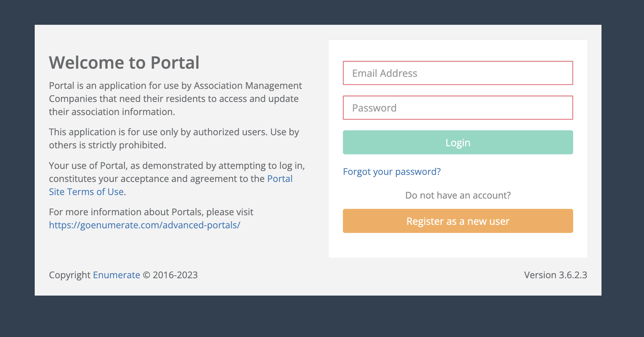
Task: Click the "Welcome to Portal" heading
Action: click(124, 63)
